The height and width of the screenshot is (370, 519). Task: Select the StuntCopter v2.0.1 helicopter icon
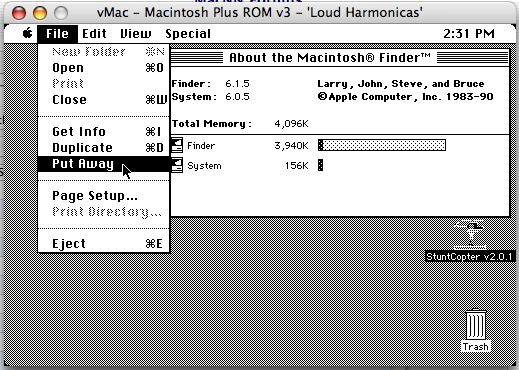pyautogui.click(x=470, y=234)
